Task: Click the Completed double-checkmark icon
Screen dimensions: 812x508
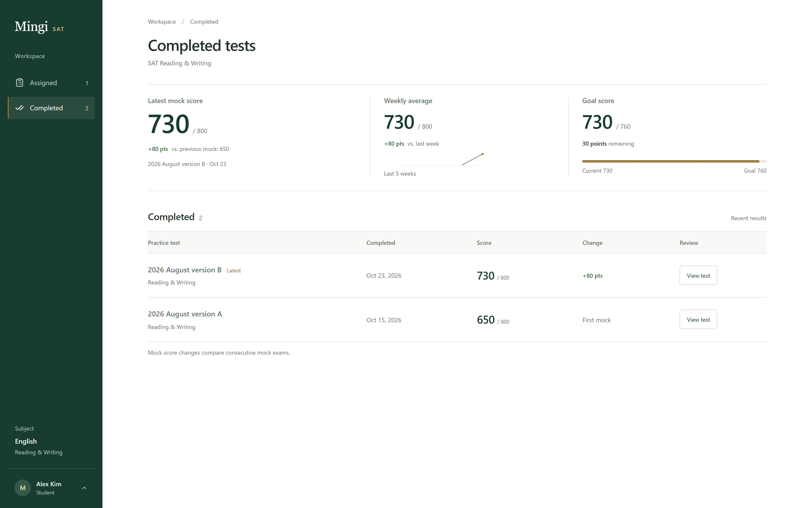Action: pos(20,108)
